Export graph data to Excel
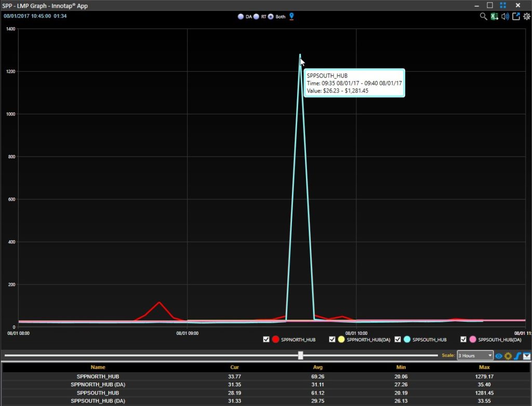The width and height of the screenshot is (532, 406). pos(495,16)
